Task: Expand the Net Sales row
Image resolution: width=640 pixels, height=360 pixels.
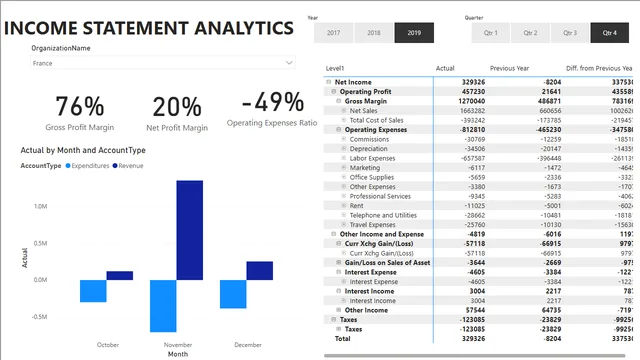Action: point(343,111)
